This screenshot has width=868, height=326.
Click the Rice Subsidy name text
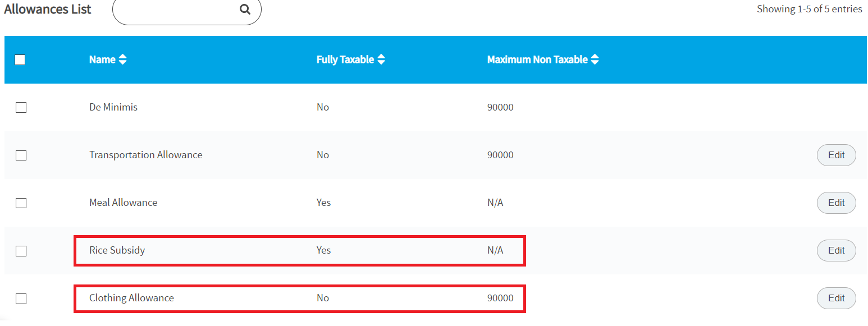tap(117, 250)
